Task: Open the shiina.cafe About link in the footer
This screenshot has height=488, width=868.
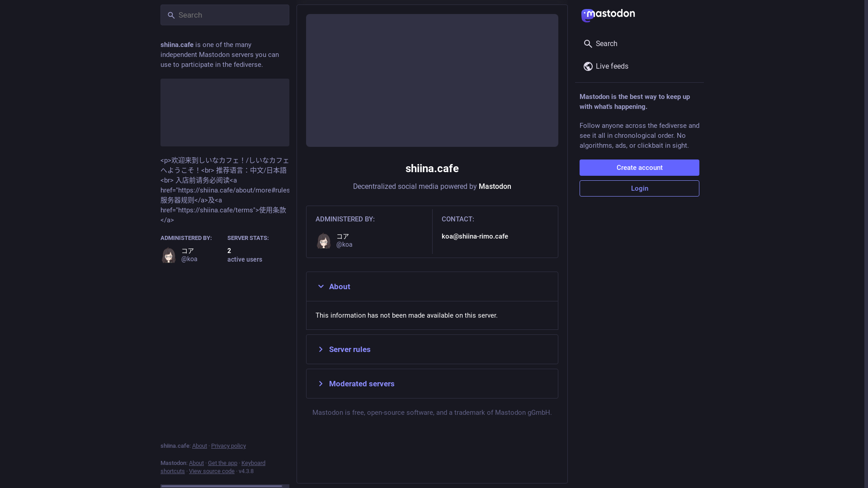Action: tap(199, 446)
